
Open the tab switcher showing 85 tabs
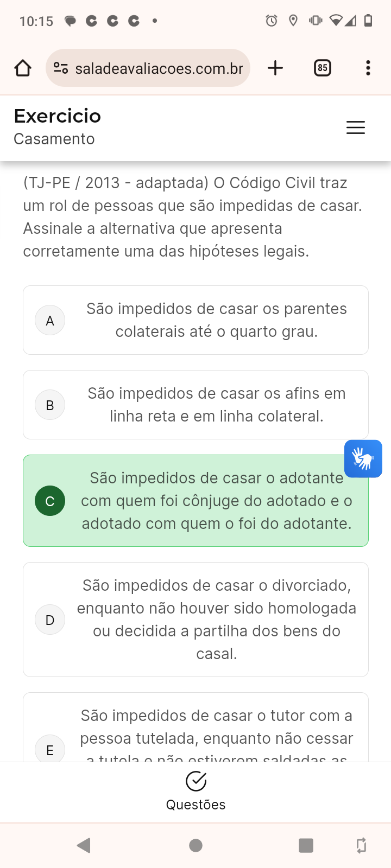point(323,68)
